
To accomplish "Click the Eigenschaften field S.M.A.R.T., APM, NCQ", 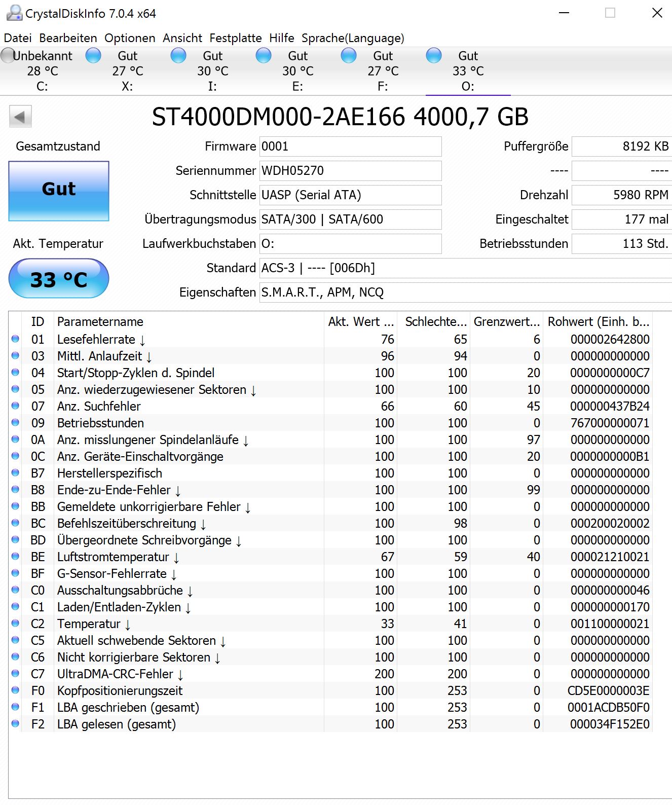I will (465, 292).
